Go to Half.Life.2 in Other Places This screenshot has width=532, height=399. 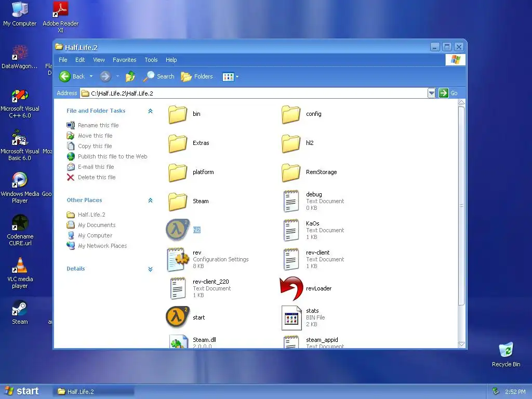pos(91,215)
